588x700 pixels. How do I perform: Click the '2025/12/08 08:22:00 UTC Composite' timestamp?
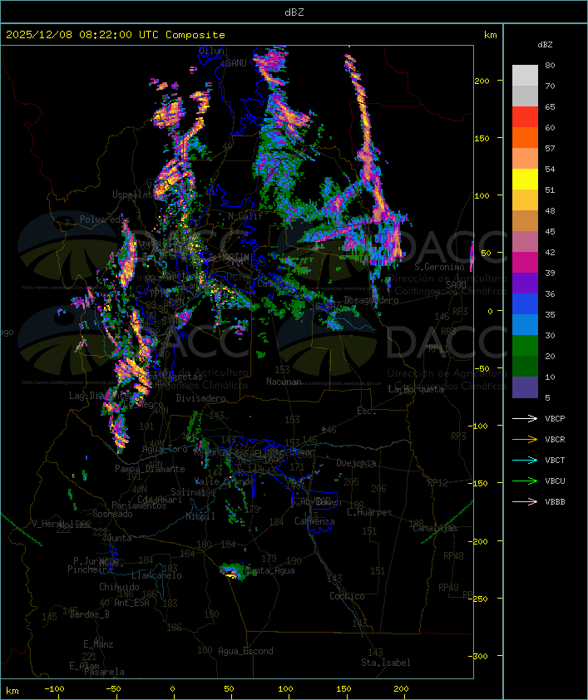click(x=116, y=35)
